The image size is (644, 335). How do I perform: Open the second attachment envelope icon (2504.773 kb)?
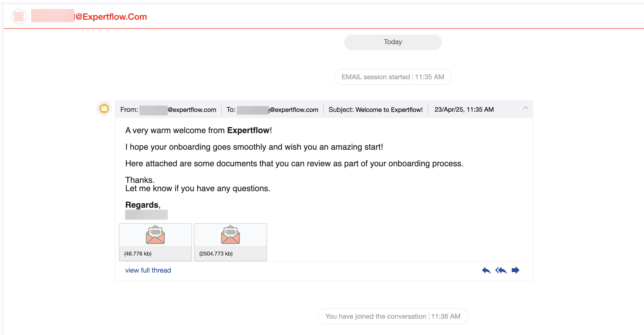(230, 234)
